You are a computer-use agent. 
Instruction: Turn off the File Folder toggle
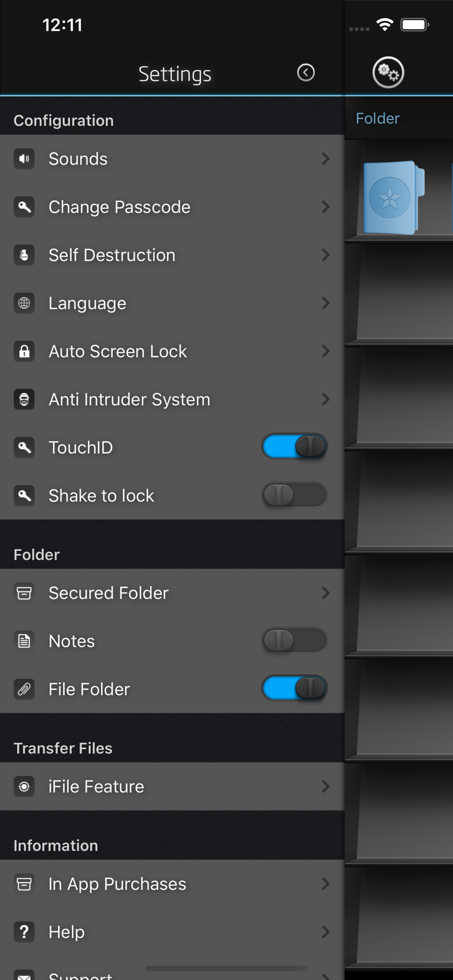click(x=294, y=688)
